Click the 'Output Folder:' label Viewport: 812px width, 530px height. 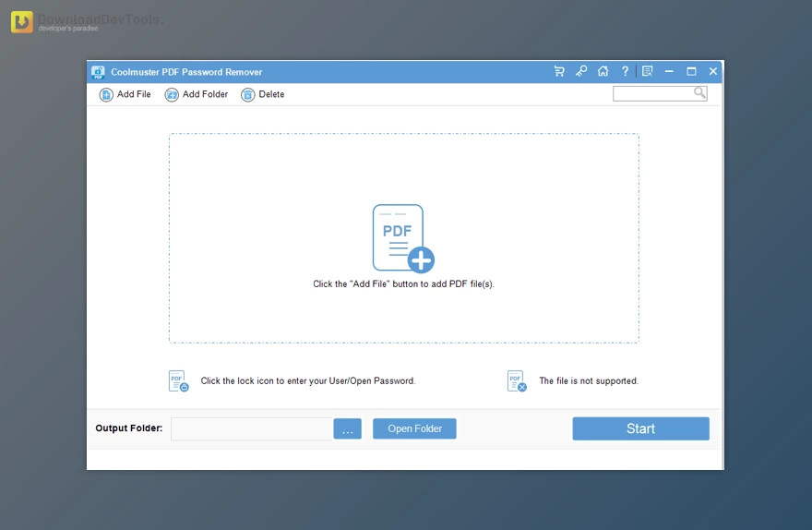129,428
